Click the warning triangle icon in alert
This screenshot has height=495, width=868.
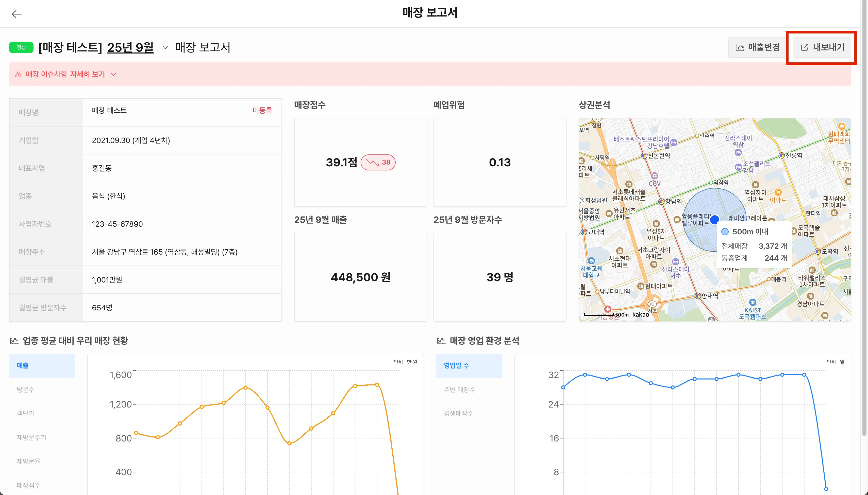click(18, 74)
